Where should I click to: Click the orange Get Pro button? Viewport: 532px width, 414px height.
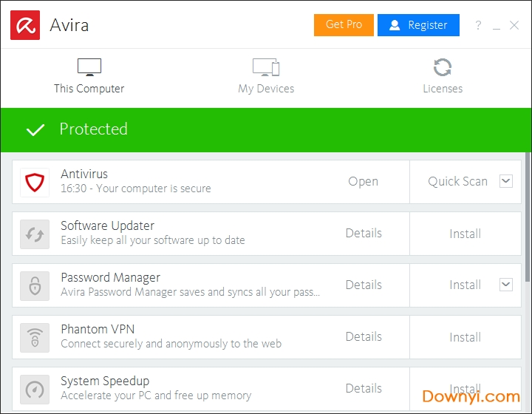tap(344, 25)
